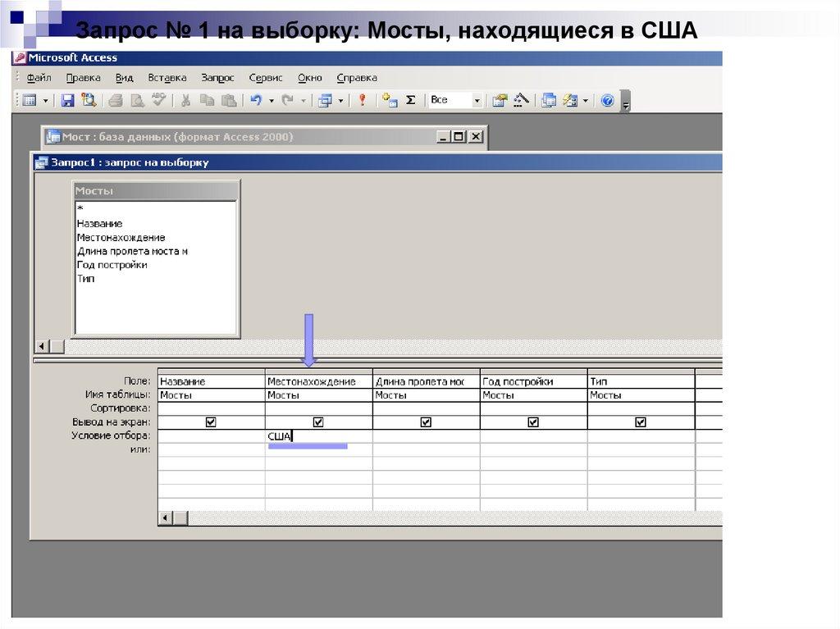Open the Сервис menu
The height and width of the screenshot is (629, 840).
265,78
